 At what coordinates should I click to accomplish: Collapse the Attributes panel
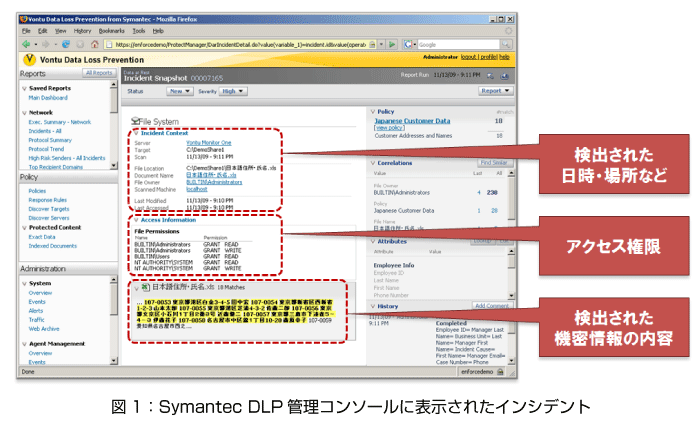click(372, 242)
